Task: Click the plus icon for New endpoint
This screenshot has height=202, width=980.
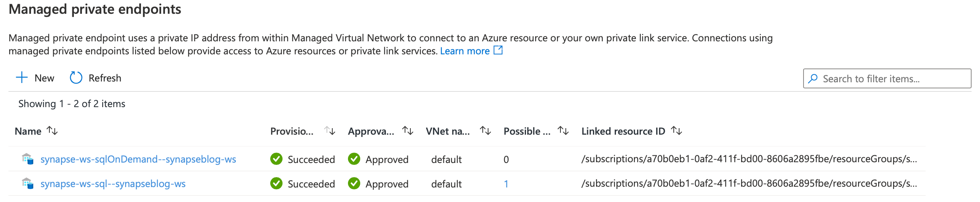Action: click(22, 78)
